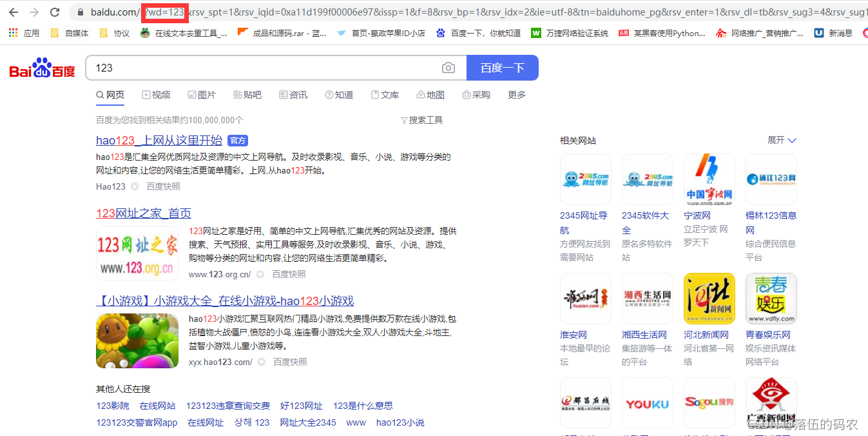
Task: Open 小游戏大全 hao123小游戏 result
Action: tap(225, 301)
